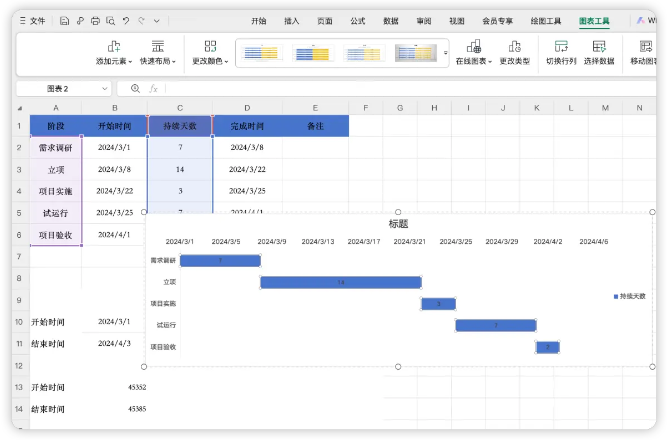Click the 项目实施 axis label in chart
667x440 pixels.
(163, 303)
